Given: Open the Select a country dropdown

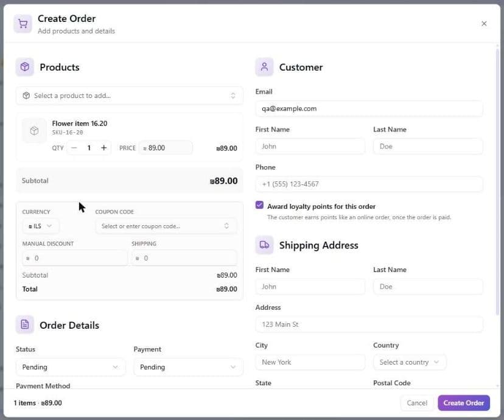Looking at the screenshot, I should click(x=410, y=362).
